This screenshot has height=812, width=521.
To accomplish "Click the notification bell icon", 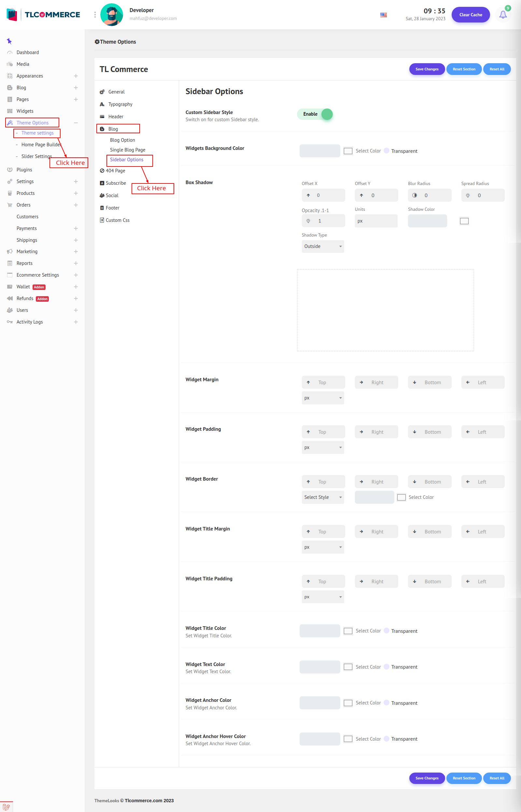I will pyautogui.click(x=503, y=15).
